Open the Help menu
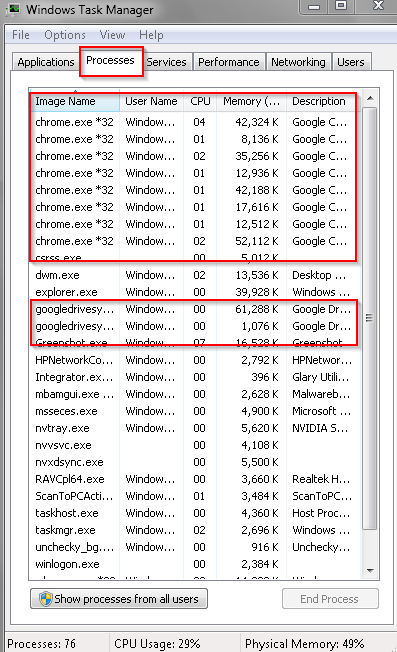The height and width of the screenshot is (652, 397). tap(151, 35)
